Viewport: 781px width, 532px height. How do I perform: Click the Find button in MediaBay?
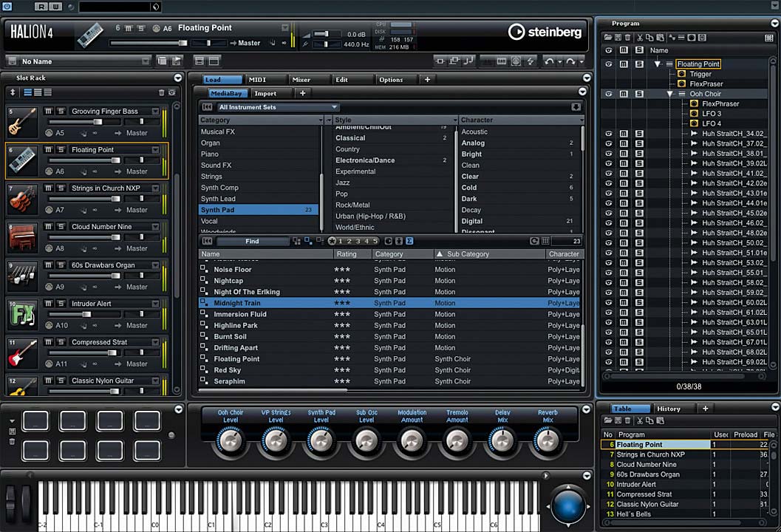point(252,241)
